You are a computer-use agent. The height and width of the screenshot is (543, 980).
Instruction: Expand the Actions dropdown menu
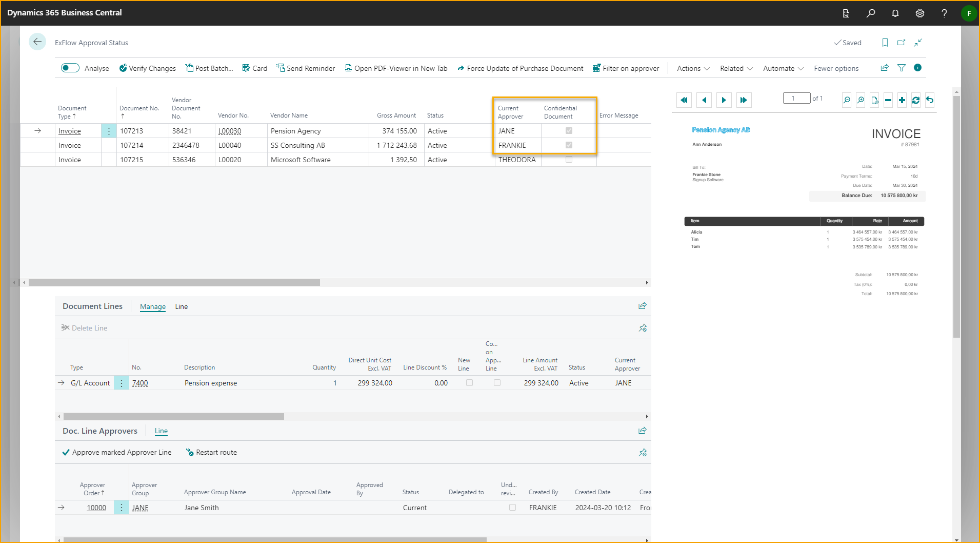(x=693, y=68)
